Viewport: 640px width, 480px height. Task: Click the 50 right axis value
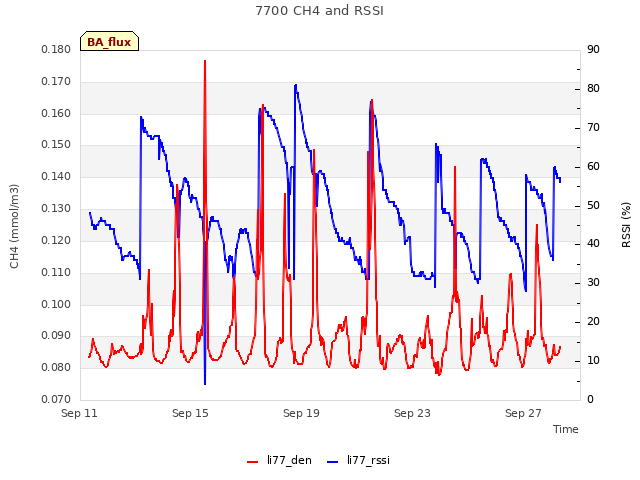593,206
